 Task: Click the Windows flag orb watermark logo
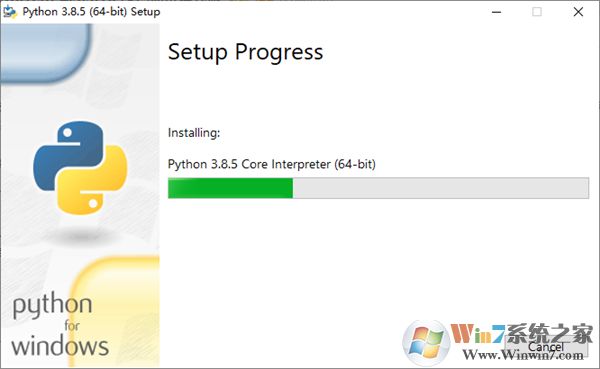click(426, 343)
